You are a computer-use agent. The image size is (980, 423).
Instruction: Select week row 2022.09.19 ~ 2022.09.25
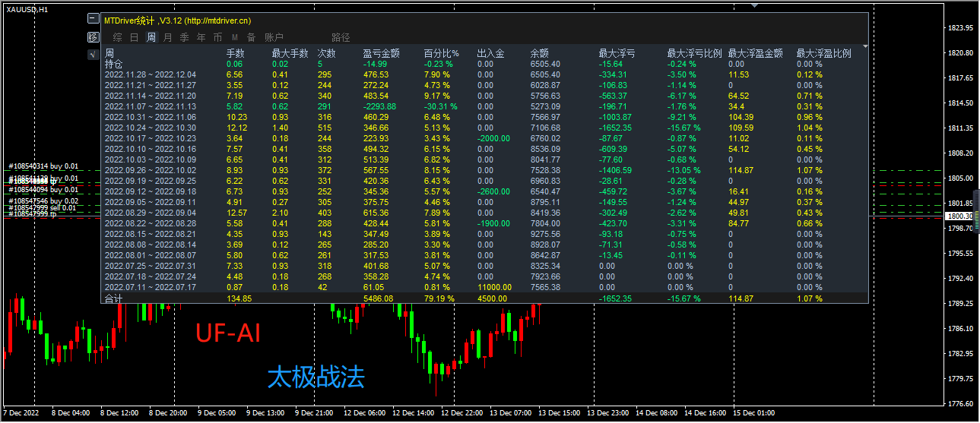(150, 181)
